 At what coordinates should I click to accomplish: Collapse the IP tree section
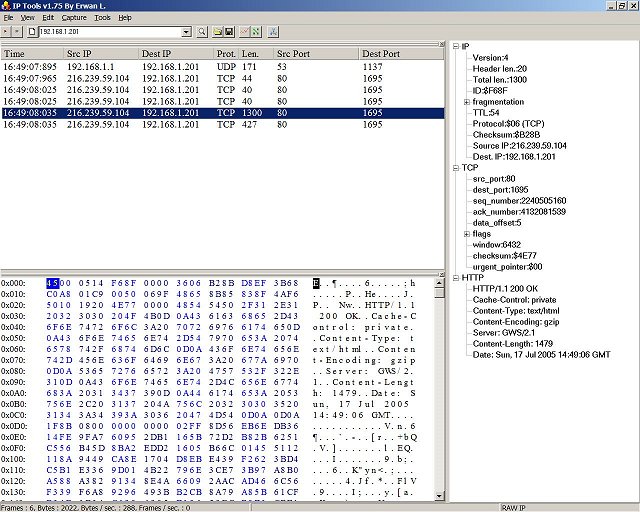coord(455,46)
